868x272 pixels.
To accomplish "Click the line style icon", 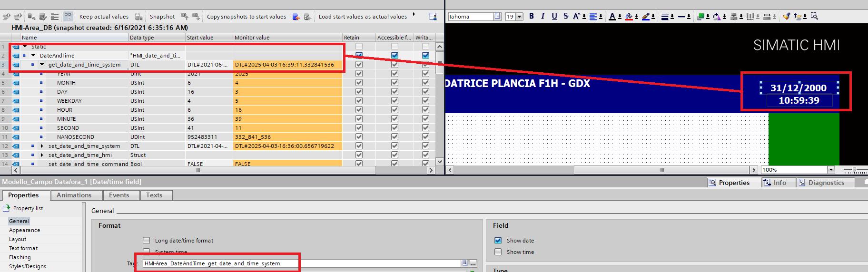I will click(681, 17).
